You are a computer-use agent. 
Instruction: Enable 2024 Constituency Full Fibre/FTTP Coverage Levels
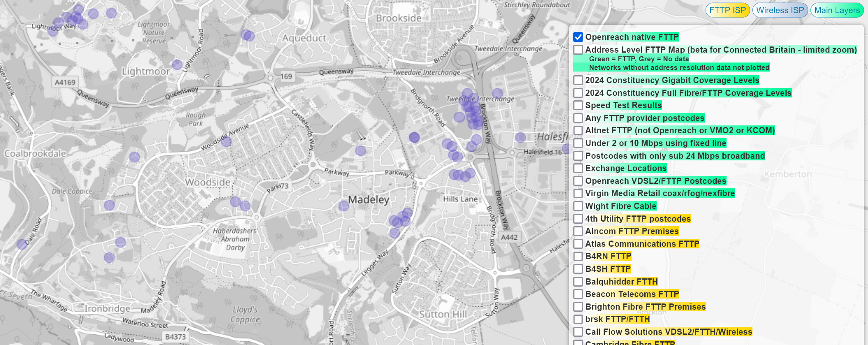pos(578,93)
